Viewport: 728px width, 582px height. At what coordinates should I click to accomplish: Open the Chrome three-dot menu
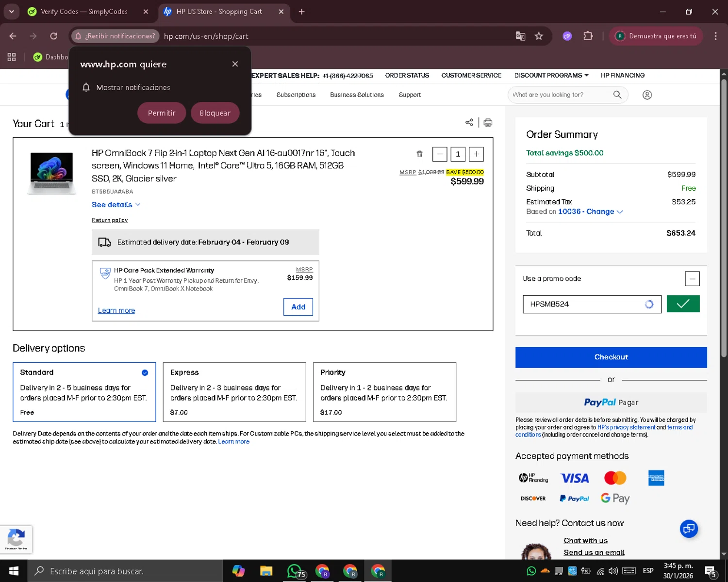pyautogui.click(x=715, y=36)
